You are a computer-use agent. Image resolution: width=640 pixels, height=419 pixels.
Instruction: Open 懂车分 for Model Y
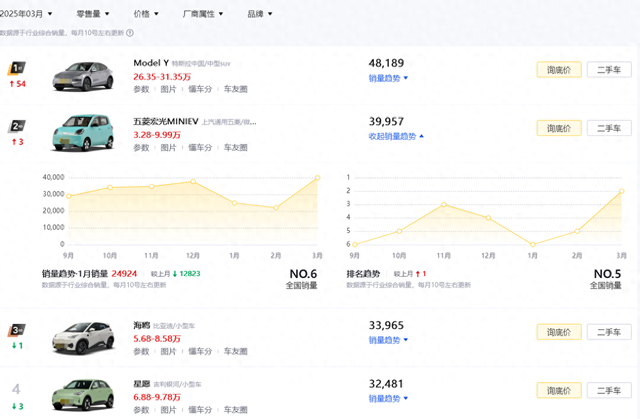[200, 89]
